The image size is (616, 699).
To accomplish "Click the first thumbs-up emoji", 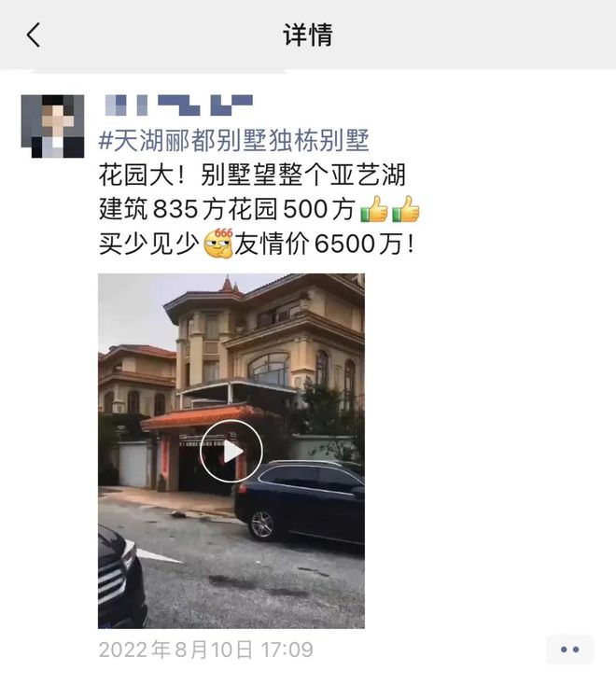I will click(x=374, y=209).
